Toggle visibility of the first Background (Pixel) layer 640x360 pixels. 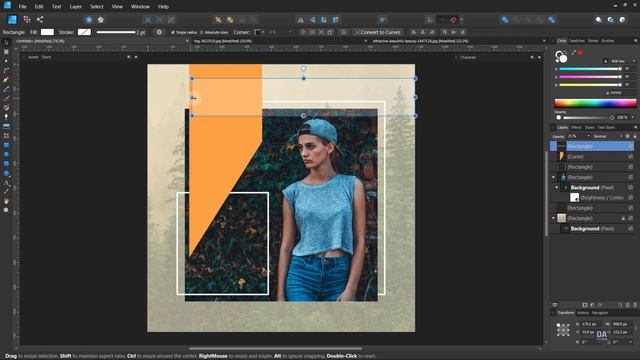(631, 187)
